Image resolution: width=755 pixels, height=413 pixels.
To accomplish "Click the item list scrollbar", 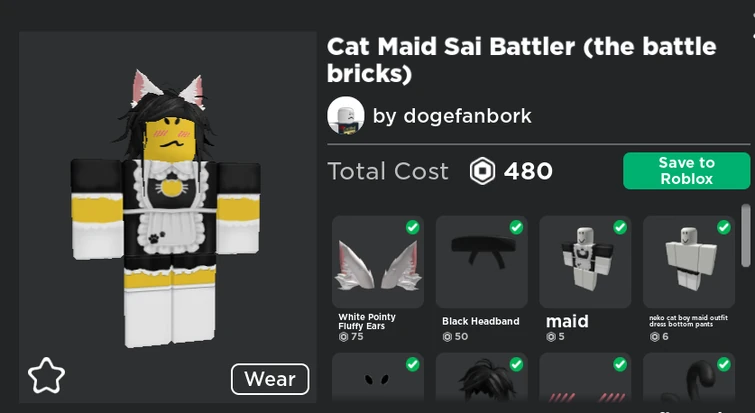I will 746,235.
